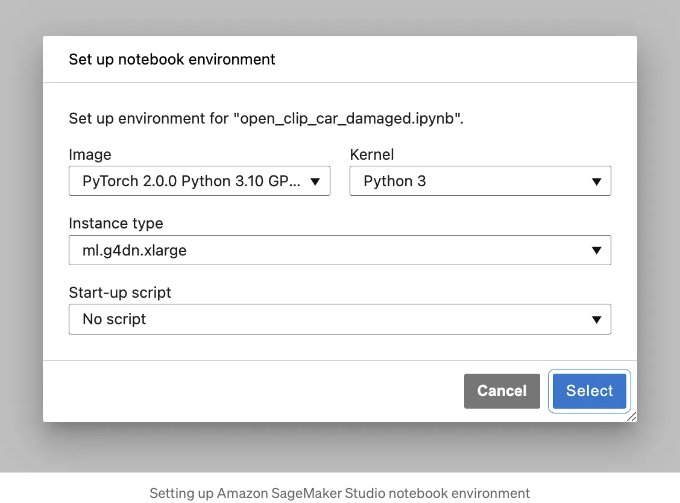
Task: Click the 'Start-up script' field label
Action: click(120, 293)
